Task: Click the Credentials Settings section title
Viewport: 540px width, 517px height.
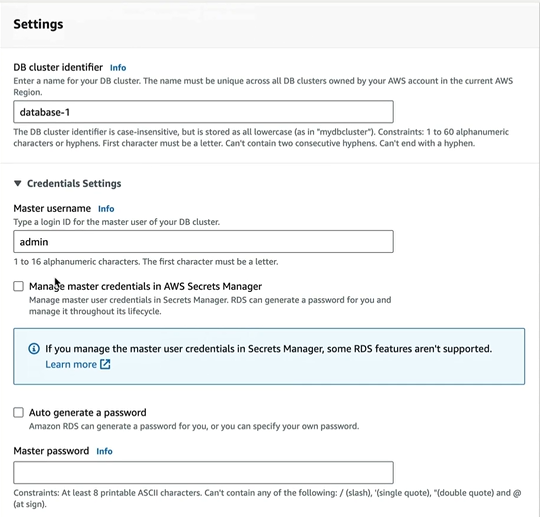Action: pos(74,184)
